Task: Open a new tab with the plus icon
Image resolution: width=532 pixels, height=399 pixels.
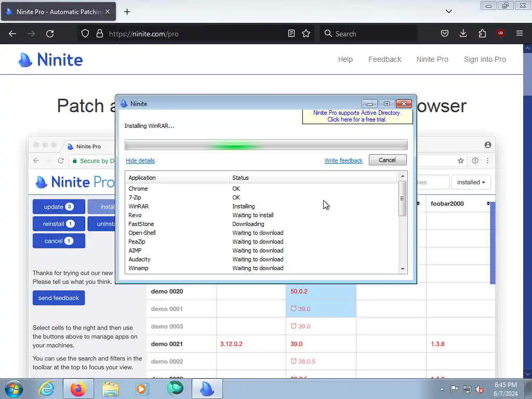Action: coord(127,12)
